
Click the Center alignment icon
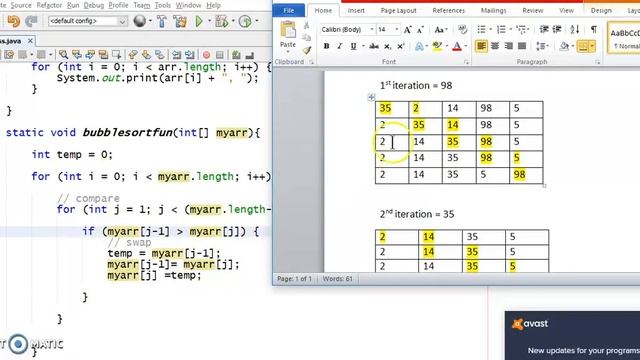click(495, 46)
